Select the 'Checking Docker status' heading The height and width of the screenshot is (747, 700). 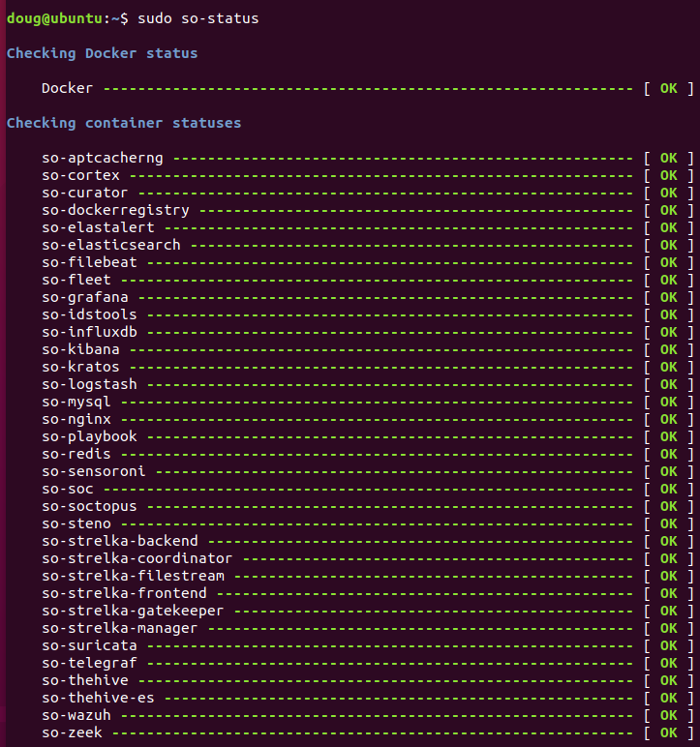tap(102, 54)
